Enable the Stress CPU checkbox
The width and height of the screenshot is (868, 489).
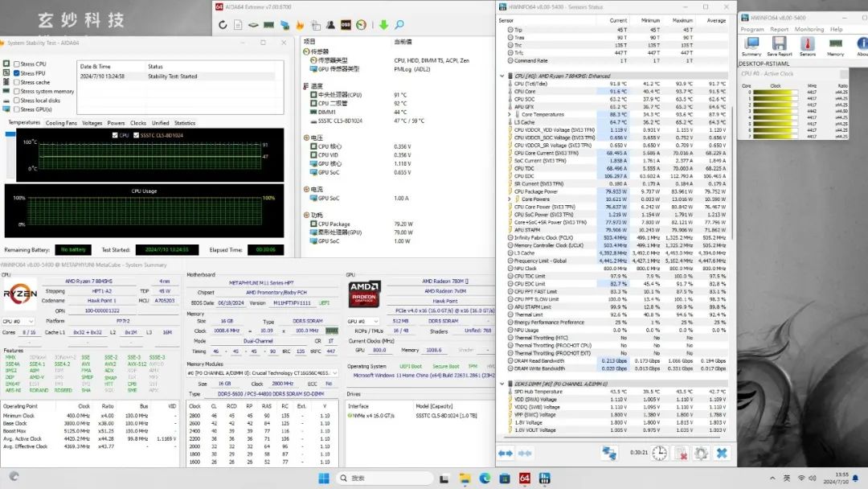click(x=17, y=64)
